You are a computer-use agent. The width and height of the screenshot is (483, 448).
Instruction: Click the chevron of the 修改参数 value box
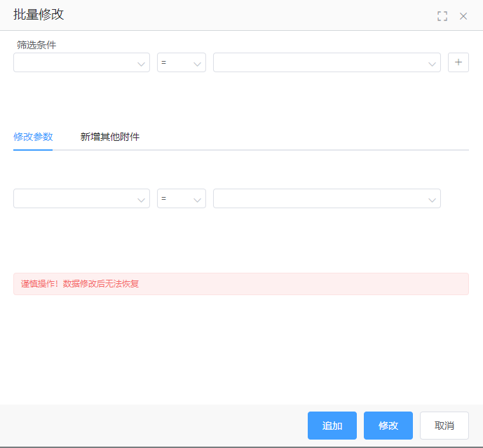[x=432, y=199]
